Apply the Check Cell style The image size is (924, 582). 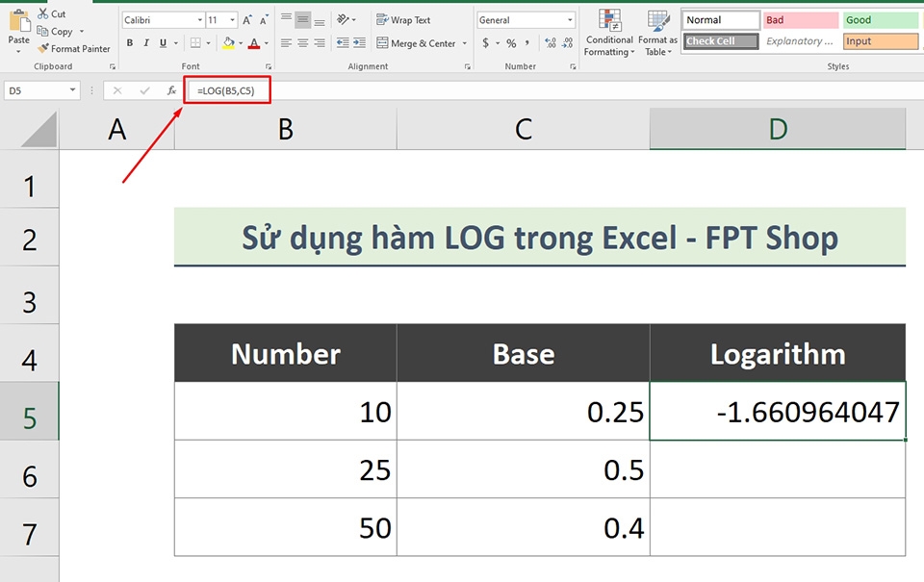(x=720, y=41)
